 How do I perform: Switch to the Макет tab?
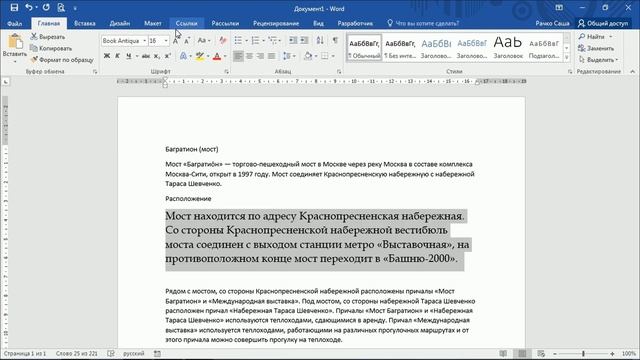pyautogui.click(x=153, y=23)
